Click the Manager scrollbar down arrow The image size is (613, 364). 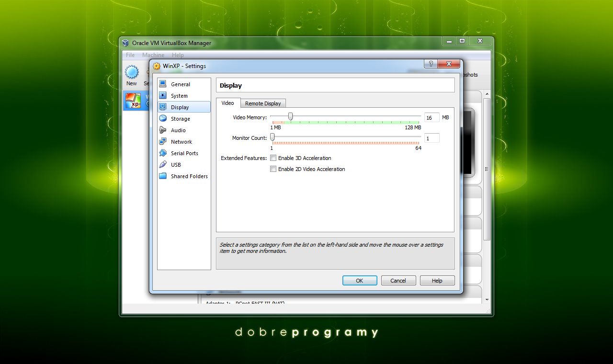(487, 300)
